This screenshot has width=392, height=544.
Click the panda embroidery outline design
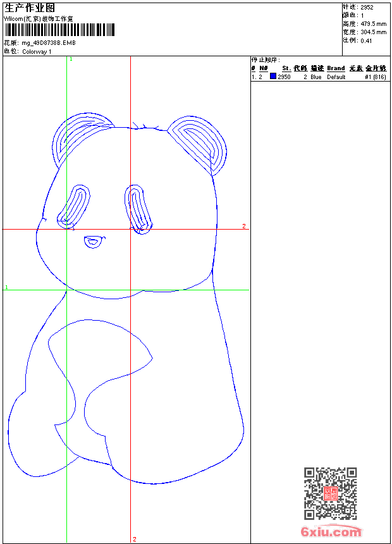[126, 298]
